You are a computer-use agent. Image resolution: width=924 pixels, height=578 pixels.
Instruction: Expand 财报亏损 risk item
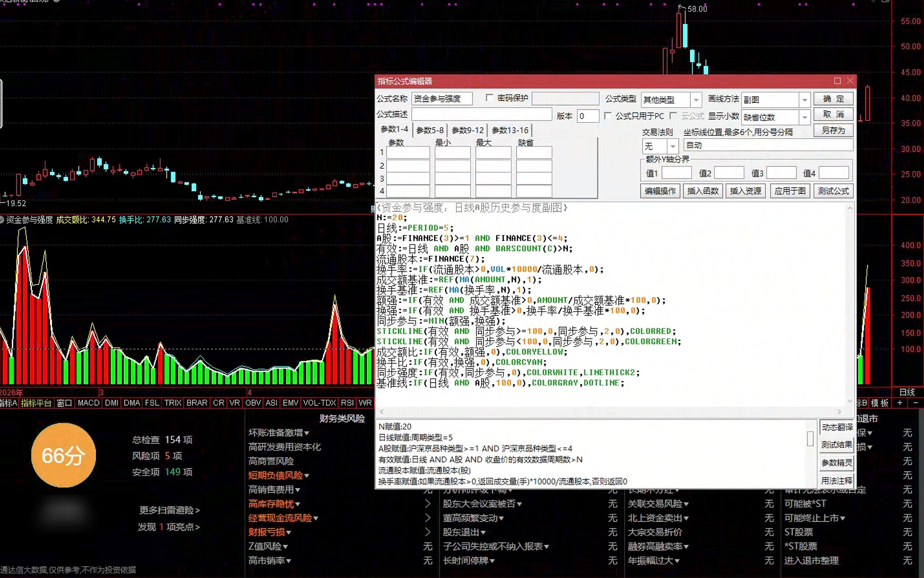click(270, 532)
